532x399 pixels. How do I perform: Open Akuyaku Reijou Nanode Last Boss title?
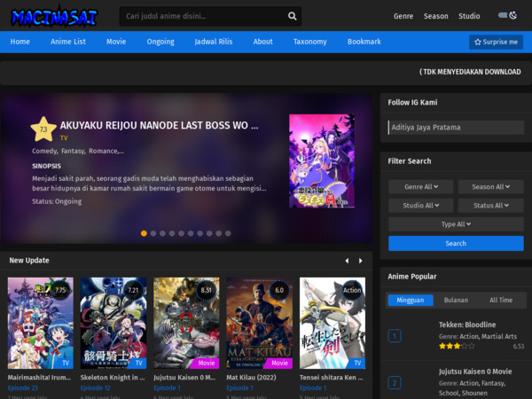tap(159, 126)
